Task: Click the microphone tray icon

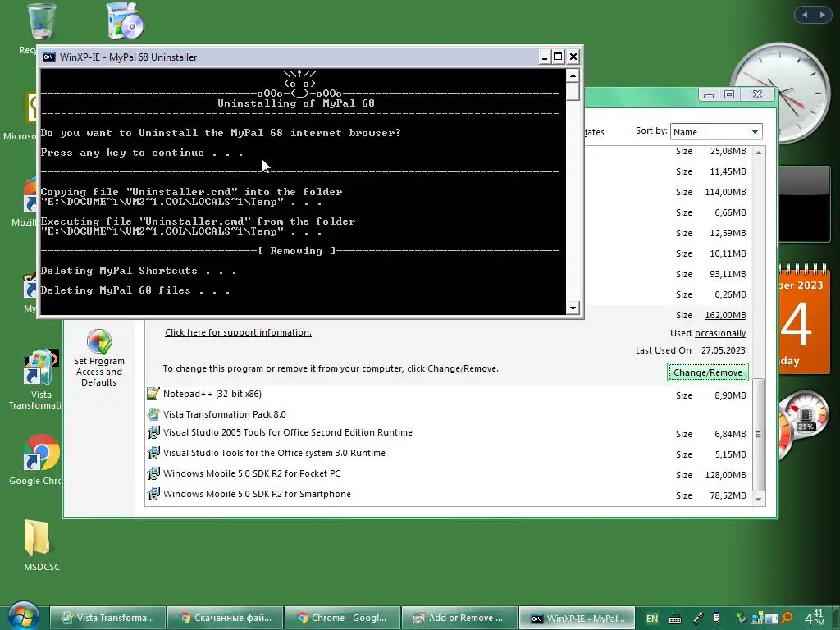Action: 698,619
